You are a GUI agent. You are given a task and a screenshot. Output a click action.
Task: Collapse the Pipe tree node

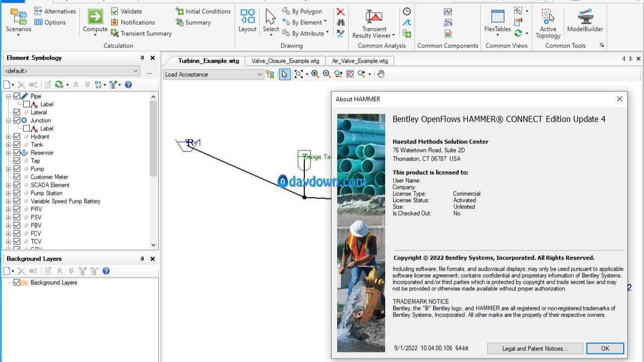[x=8, y=96]
